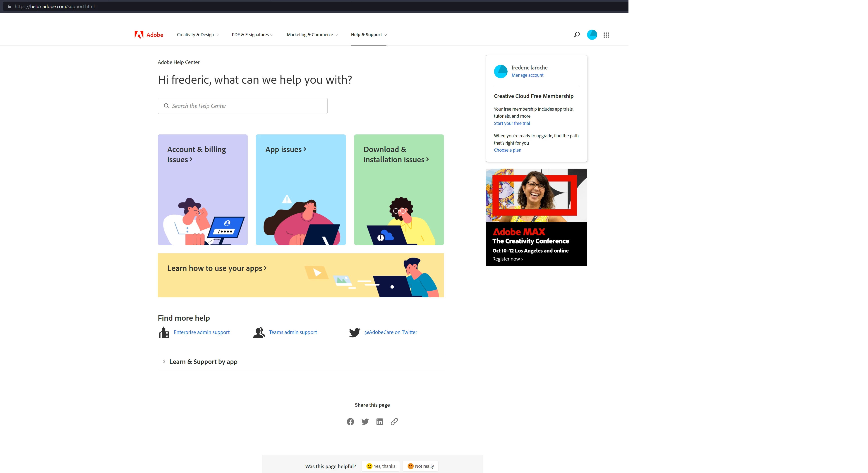Open Enterprise admin support link

201,332
